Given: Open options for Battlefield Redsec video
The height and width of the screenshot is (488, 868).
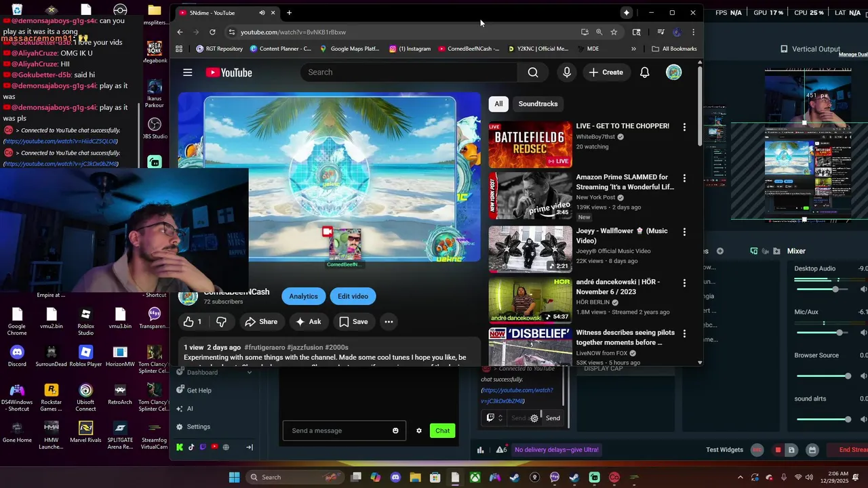Looking at the screenshot, I should [x=684, y=127].
